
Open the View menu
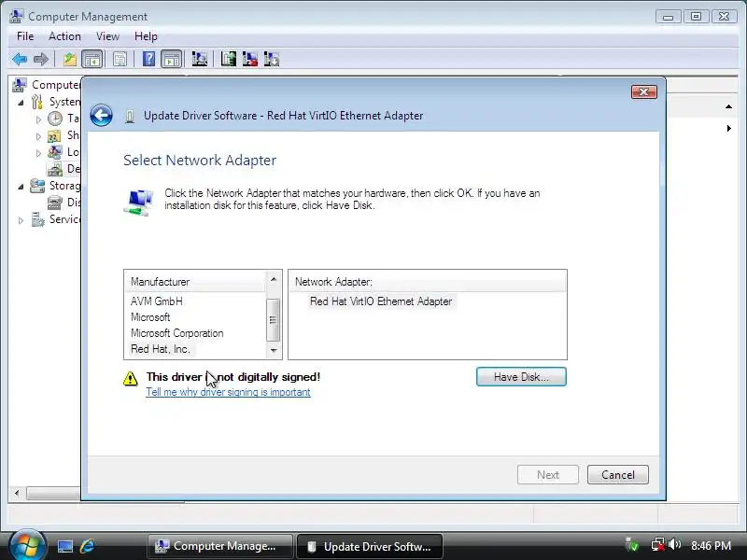pos(107,36)
